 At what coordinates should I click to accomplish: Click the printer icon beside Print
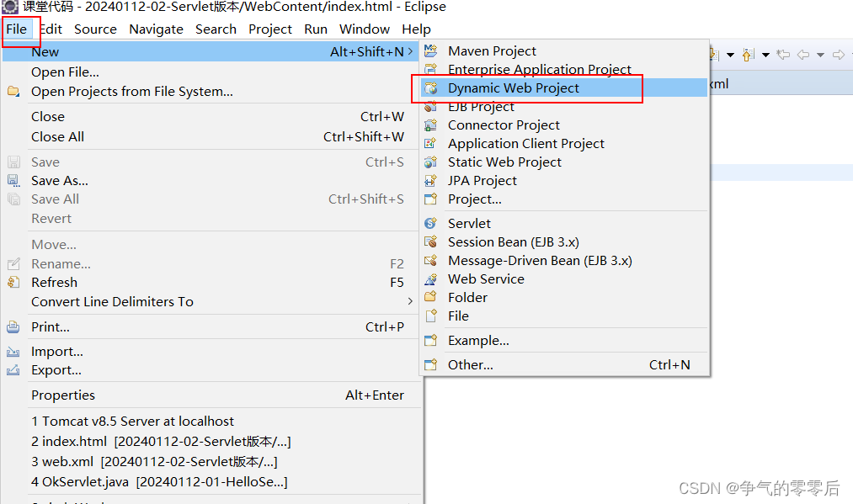click(13, 327)
